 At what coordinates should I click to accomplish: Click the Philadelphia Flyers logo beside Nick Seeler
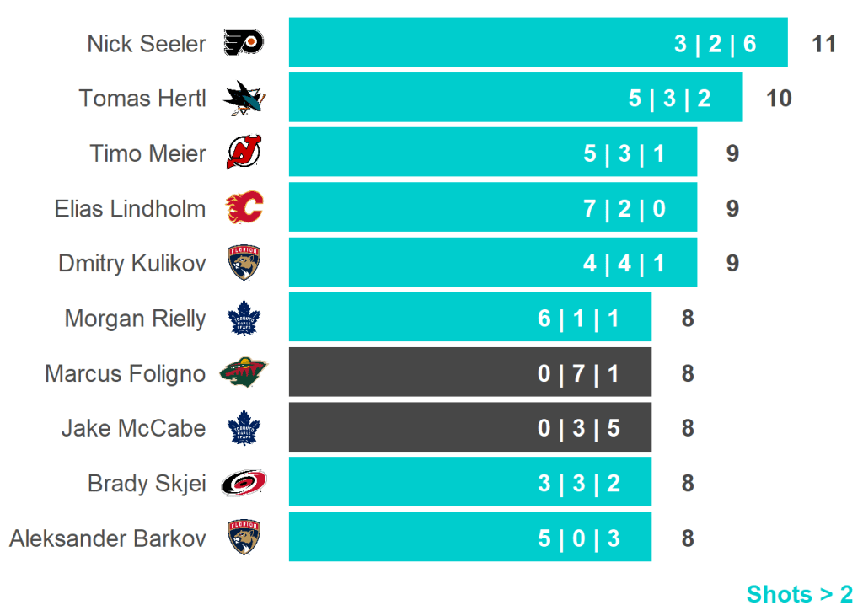point(244,42)
